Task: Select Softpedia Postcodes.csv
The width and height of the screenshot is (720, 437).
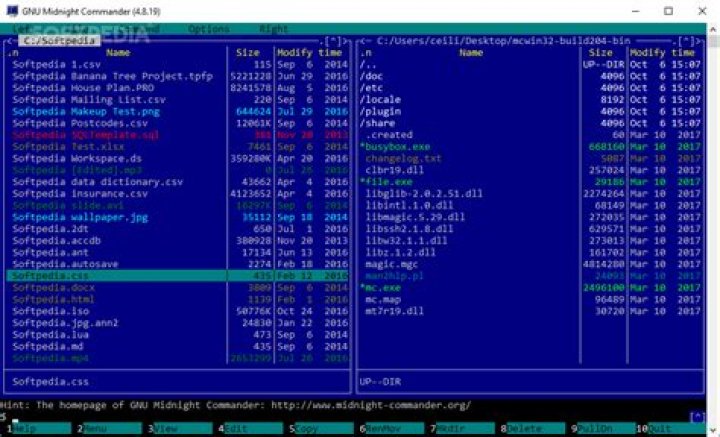Action: 177,123
